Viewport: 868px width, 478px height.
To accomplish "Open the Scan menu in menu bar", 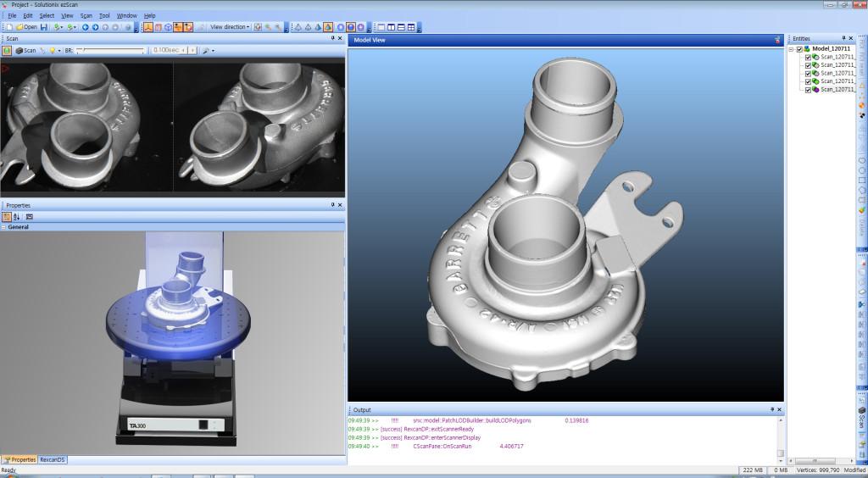I will pos(86,15).
